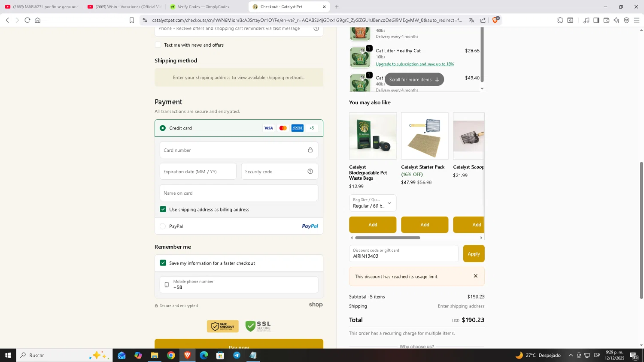Open the extensions puzzle icon

coord(560,20)
